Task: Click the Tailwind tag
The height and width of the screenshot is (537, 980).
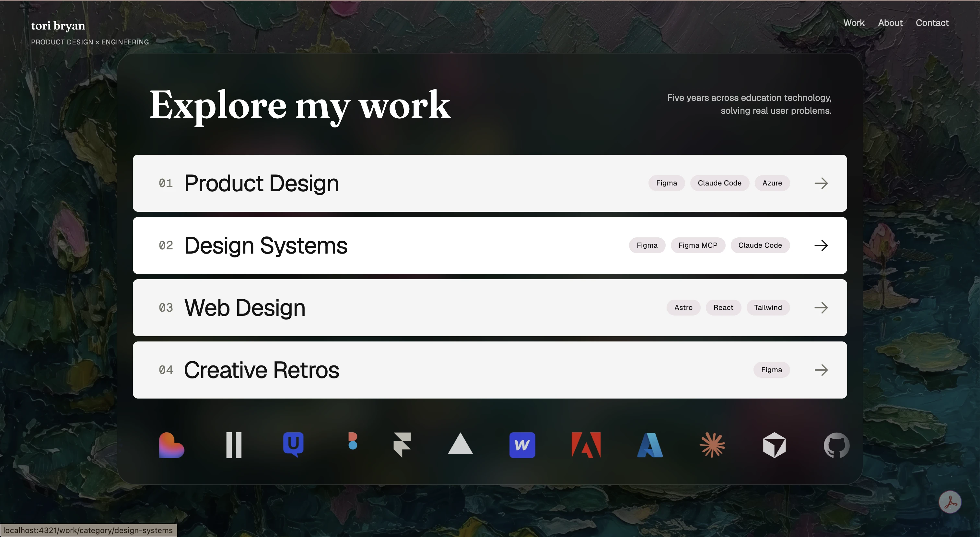Action: (x=768, y=307)
